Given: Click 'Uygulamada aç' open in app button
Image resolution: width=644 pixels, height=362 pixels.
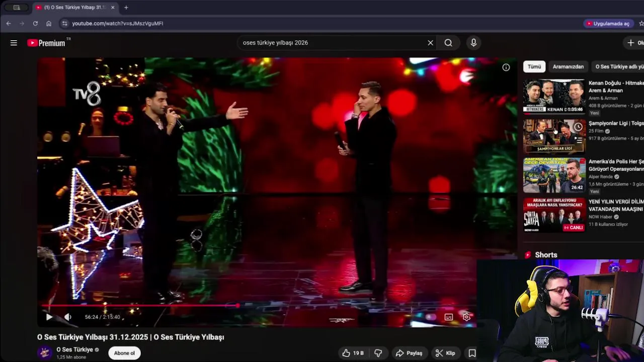Looking at the screenshot, I should point(607,23).
